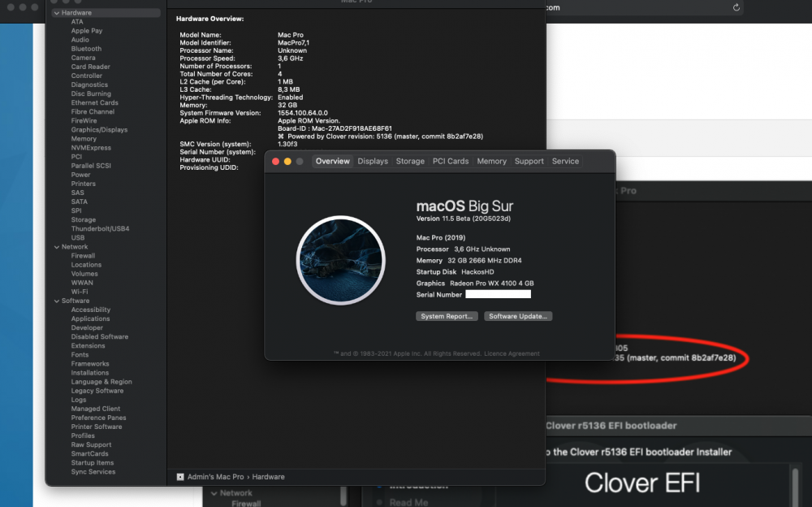Open the Storage tab
This screenshot has height=507, width=812.
(410, 161)
